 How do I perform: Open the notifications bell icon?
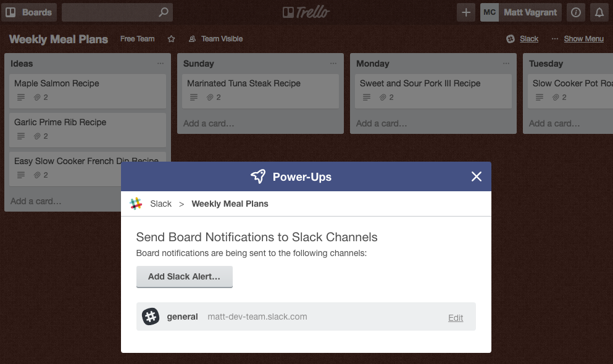(599, 12)
